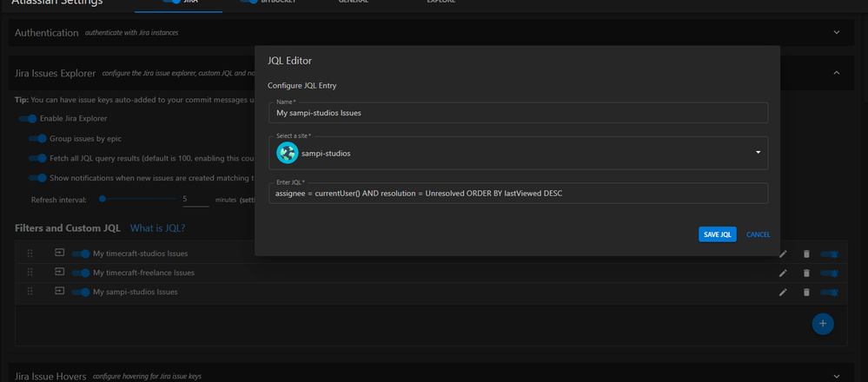Click the Configure JQL Entry label
The image size is (868, 382).
coord(301,86)
